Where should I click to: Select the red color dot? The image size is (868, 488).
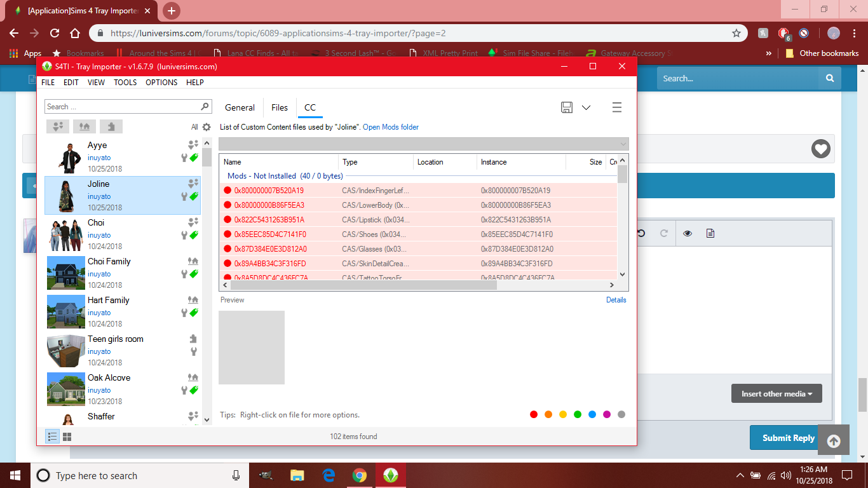[534, 415]
